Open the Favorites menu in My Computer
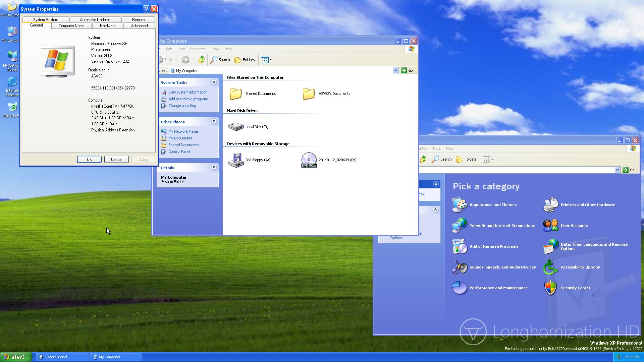Screen dimensions: 644x362 [x=198, y=49]
